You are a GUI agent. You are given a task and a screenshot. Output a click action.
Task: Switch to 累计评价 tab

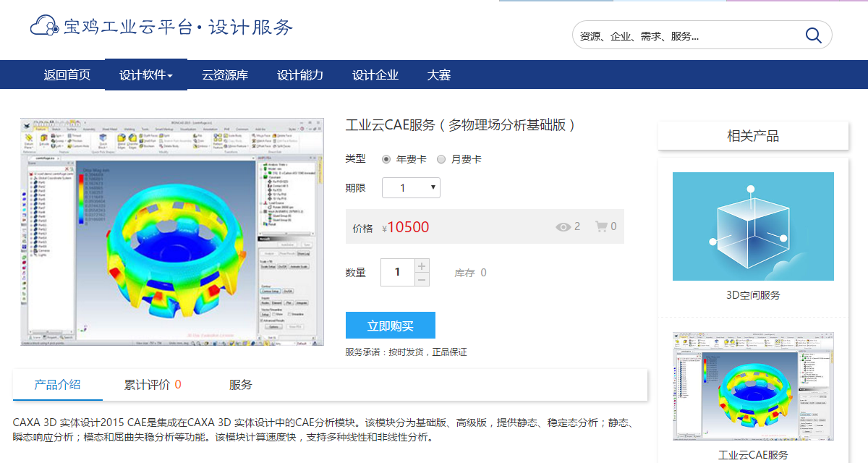tap(153, 385)
